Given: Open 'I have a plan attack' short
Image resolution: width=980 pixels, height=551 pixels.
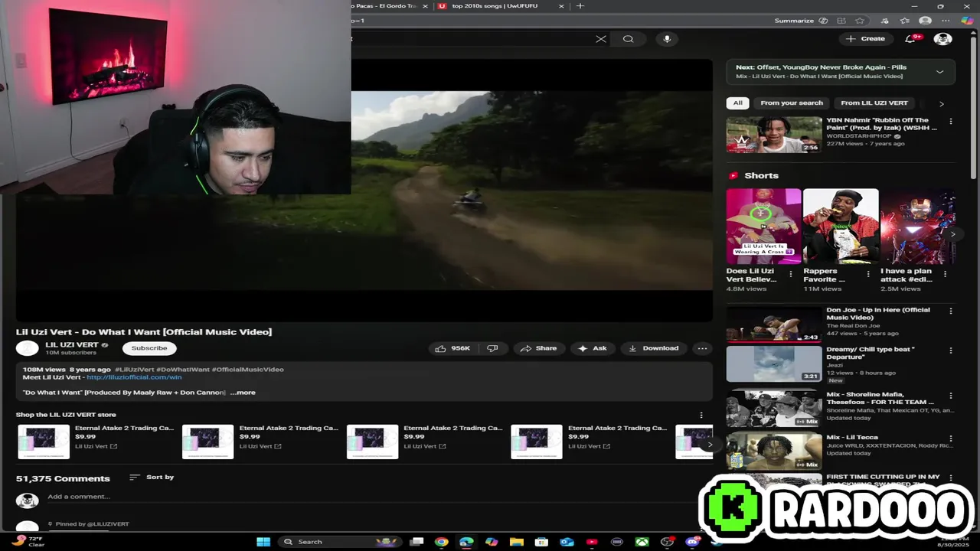Looking at the screenshot, I should coord(918,226).
